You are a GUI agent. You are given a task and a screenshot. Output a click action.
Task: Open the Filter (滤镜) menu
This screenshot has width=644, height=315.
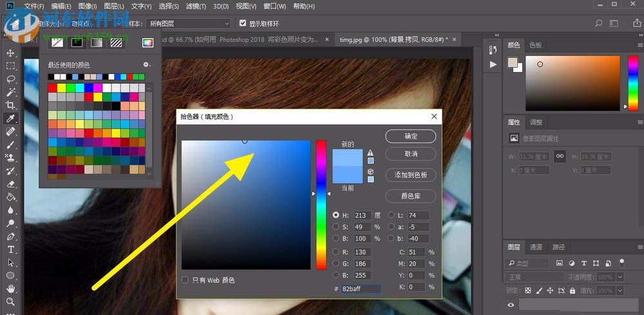click(196, 6)
